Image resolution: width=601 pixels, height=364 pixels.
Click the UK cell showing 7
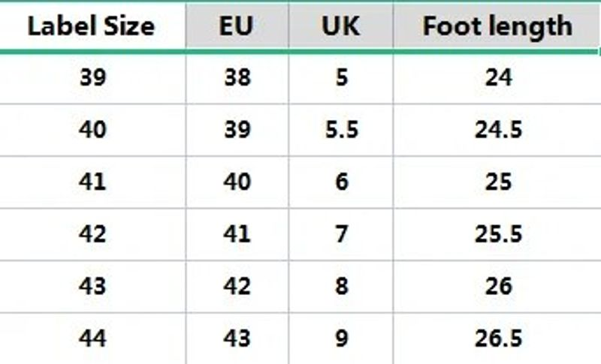coord(342,234)
